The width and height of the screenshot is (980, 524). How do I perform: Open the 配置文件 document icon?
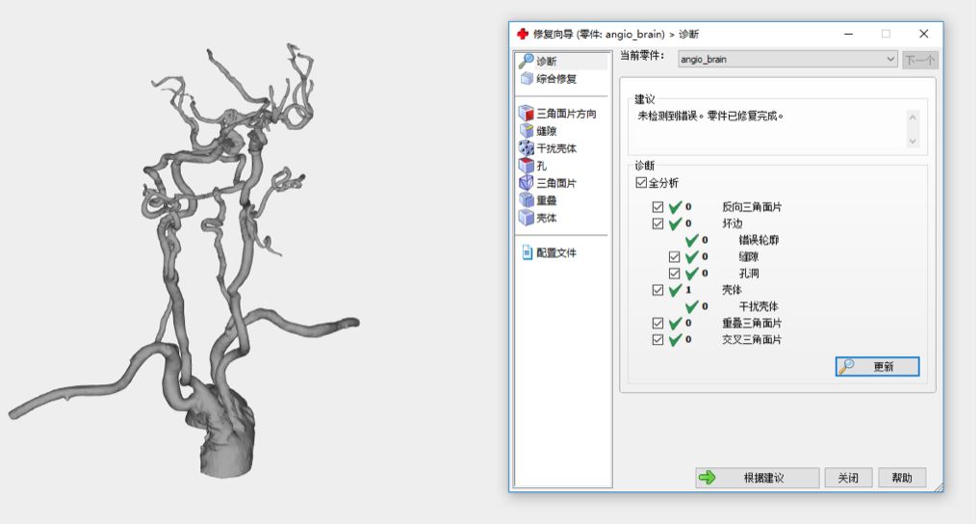(528, 252)
